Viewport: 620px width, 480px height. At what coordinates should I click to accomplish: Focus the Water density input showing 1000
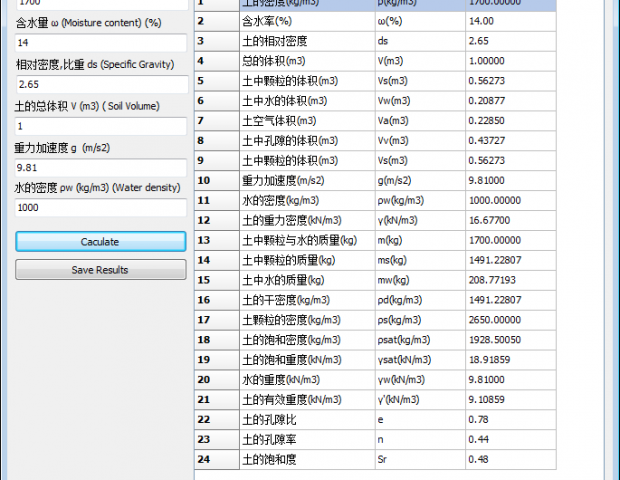(x=100, y=207)
